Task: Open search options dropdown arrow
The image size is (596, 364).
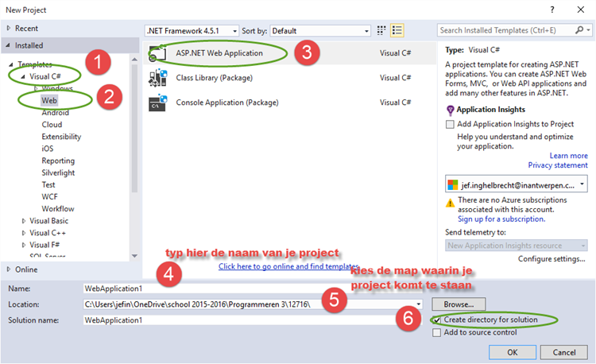Action: [x=588, y=30]
